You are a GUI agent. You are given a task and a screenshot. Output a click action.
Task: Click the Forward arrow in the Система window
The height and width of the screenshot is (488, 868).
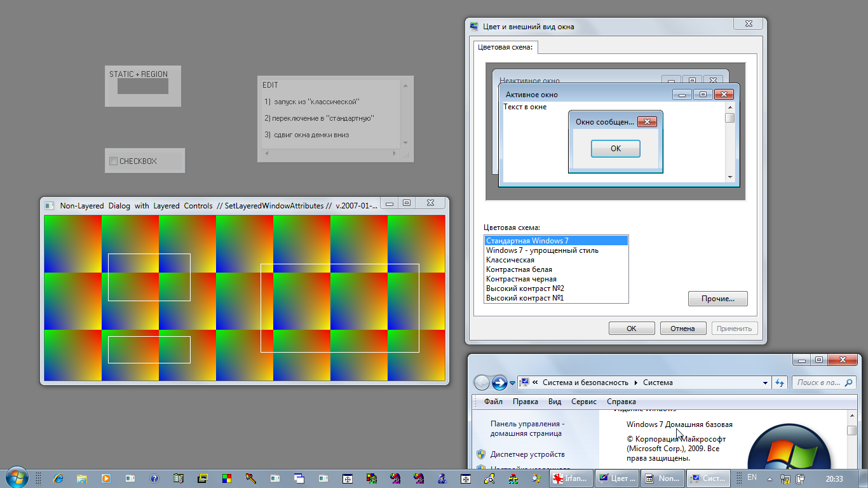point(500,383)
